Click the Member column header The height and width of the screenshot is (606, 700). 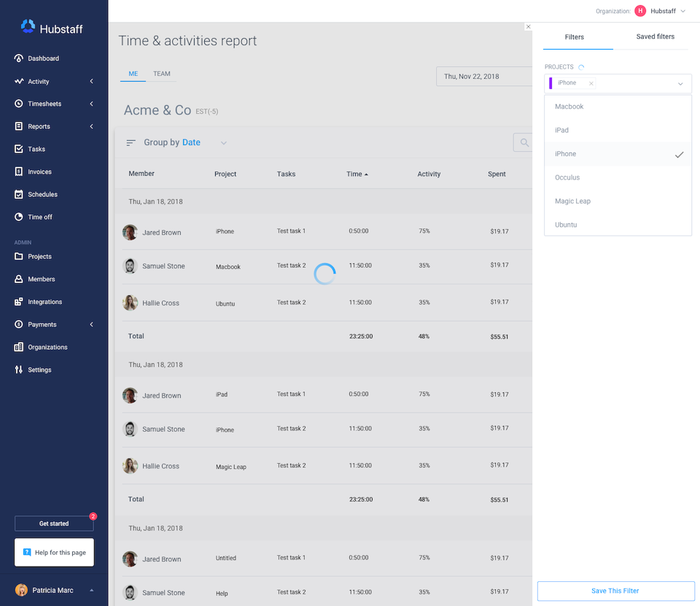[x=141, y=174]
